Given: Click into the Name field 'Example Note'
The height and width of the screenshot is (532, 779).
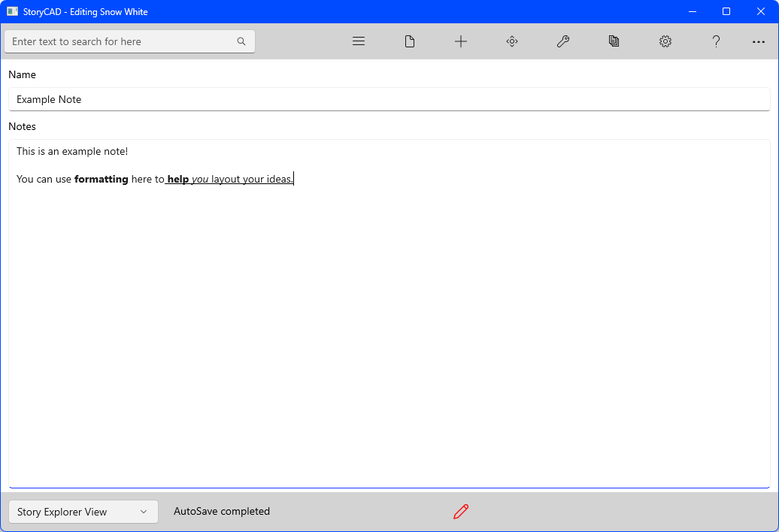Looking at the screenshot, I should pyautogui.click(x=389, y=99).
